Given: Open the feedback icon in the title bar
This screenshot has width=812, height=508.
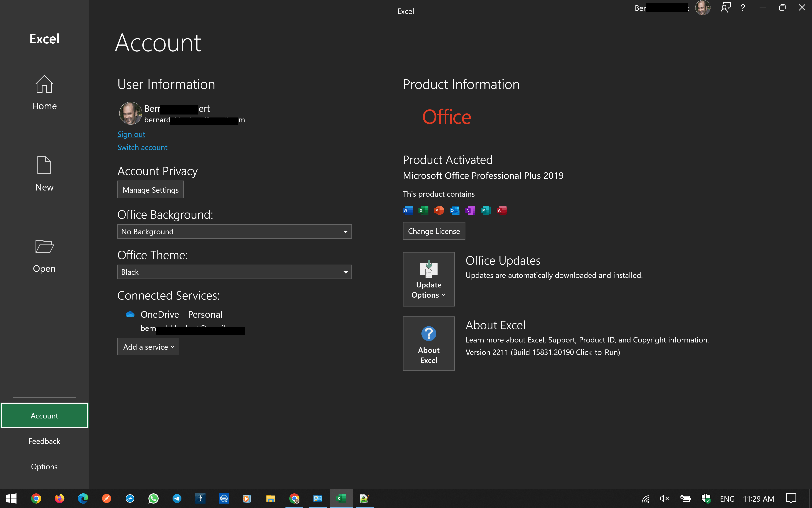Looking at the screenshot, I should 726,8.
